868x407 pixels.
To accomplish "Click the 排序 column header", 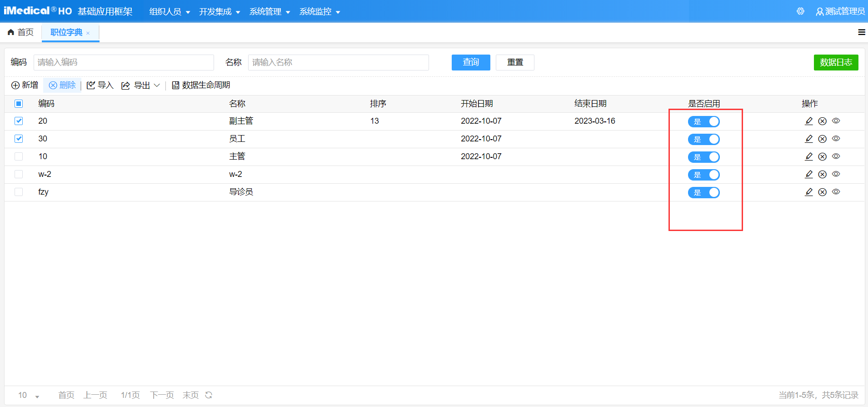I will pyautogui.click(x=378, y=104).
